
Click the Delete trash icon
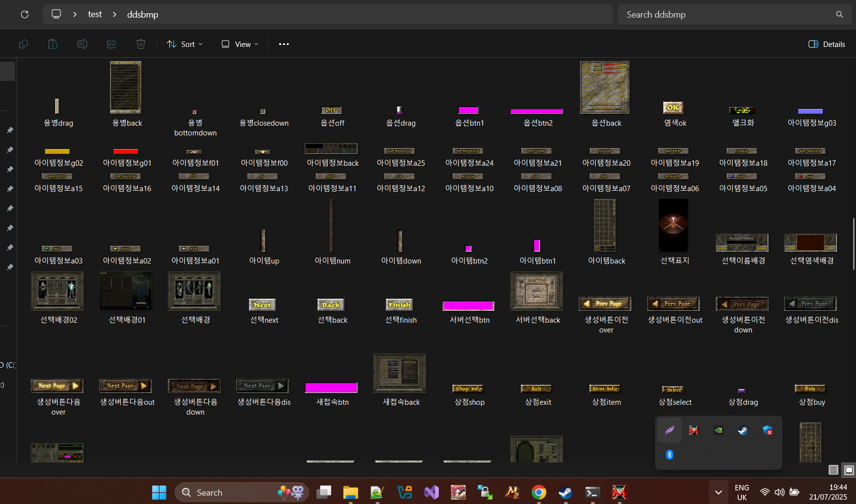141,44
